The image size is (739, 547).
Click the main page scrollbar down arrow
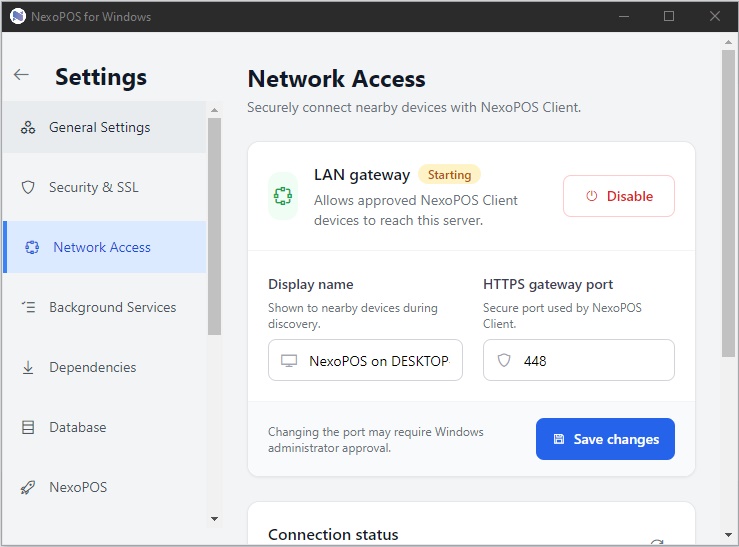[x=728, y=535]
